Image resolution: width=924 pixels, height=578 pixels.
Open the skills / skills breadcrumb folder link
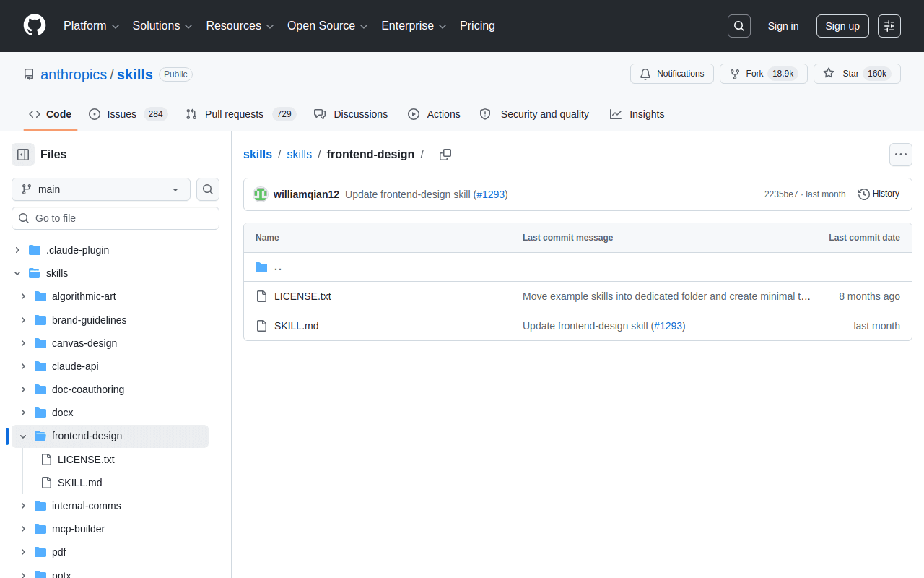[x=300, y=155]
